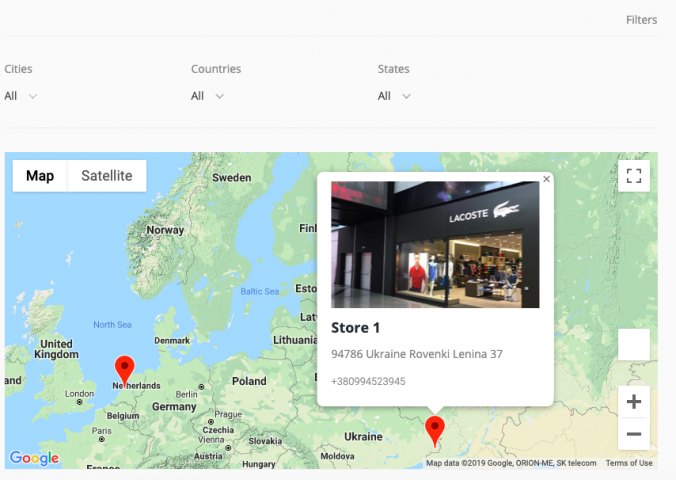Open the Countries dropdown
This screenshot has width=676, height=480.
(x=207, y=96)
